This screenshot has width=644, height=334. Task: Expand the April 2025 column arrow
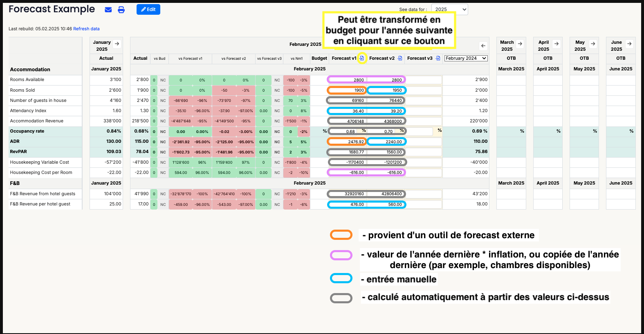click(x=556, y=44)
